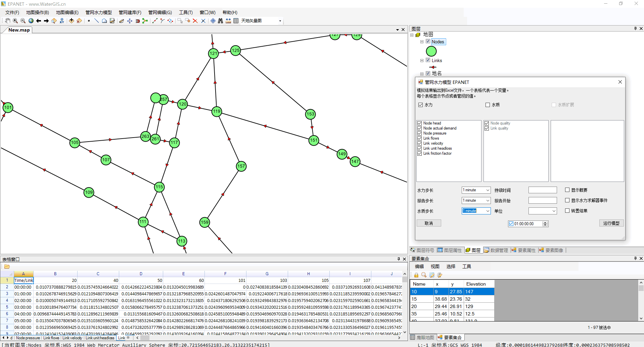Click the red X delete tool
The image size is (644, 347).
(x=195, y=21)
